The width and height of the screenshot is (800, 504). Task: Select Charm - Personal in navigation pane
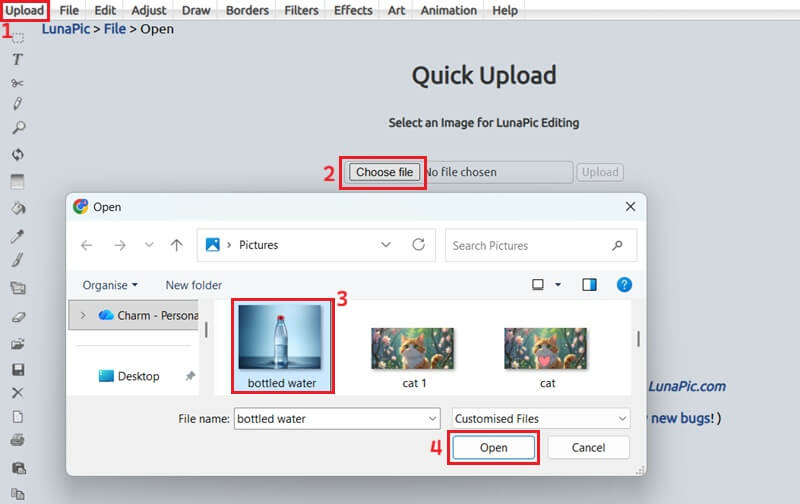point(134,316)
